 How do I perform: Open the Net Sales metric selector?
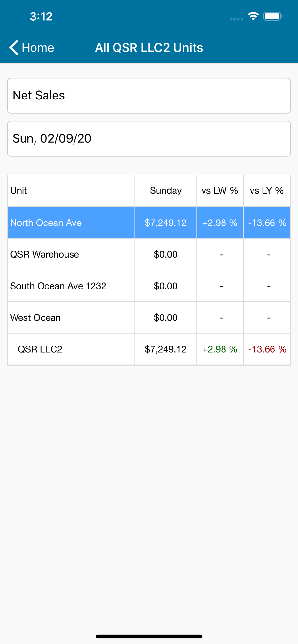(149, 96)
